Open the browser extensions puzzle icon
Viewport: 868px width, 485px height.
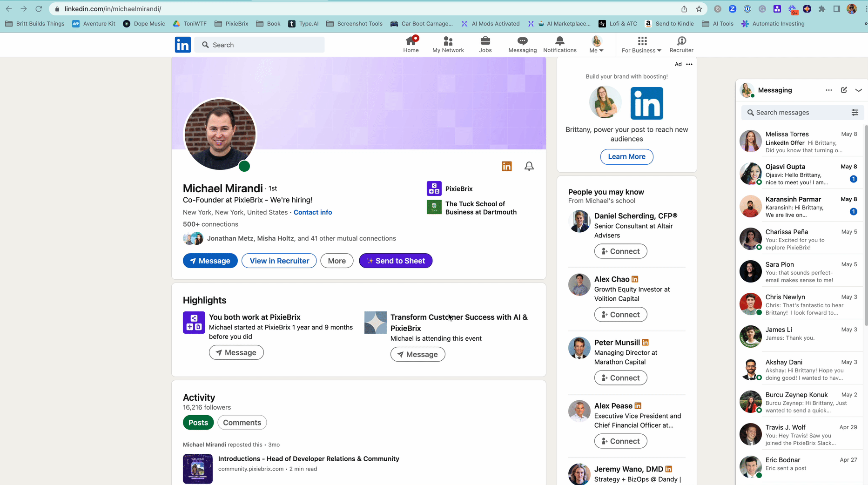(x=822, y=9)
